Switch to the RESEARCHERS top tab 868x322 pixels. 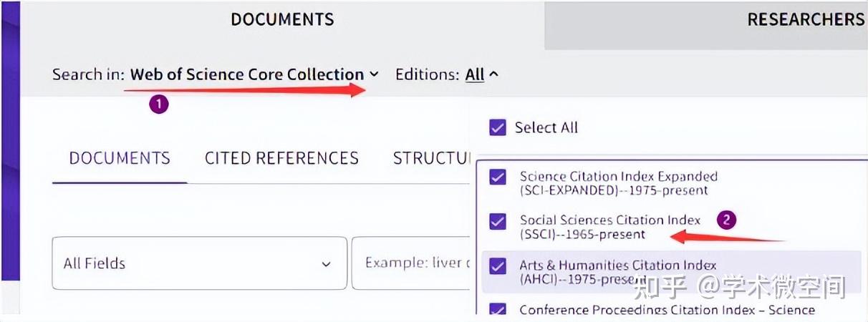806,19
